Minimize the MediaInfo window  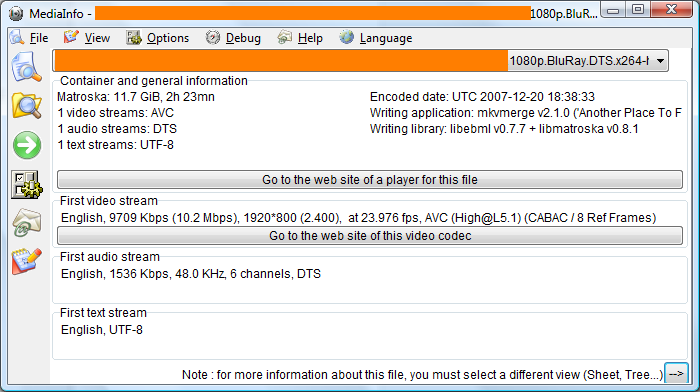613,10
